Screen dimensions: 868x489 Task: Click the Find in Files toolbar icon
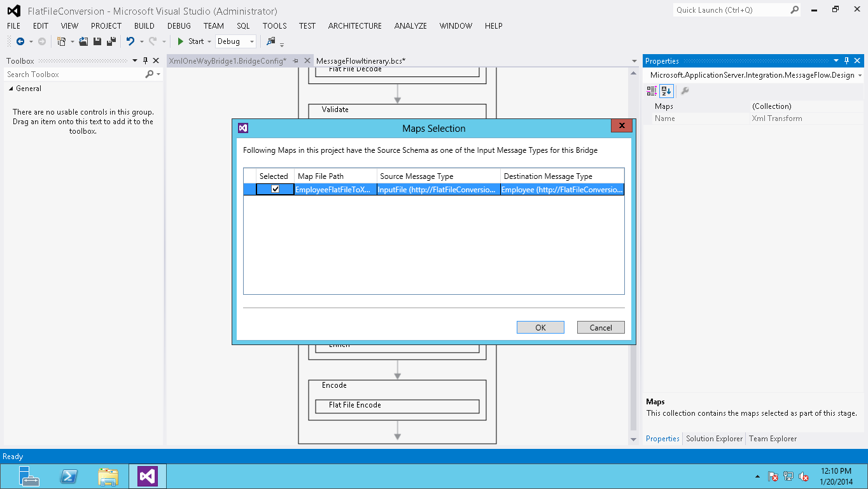tap(271, 41)
